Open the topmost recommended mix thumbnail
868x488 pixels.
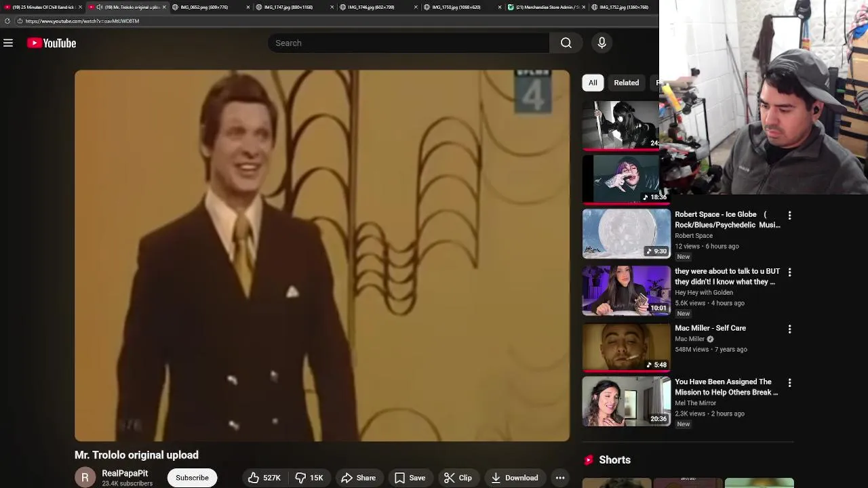click(620, 125)
